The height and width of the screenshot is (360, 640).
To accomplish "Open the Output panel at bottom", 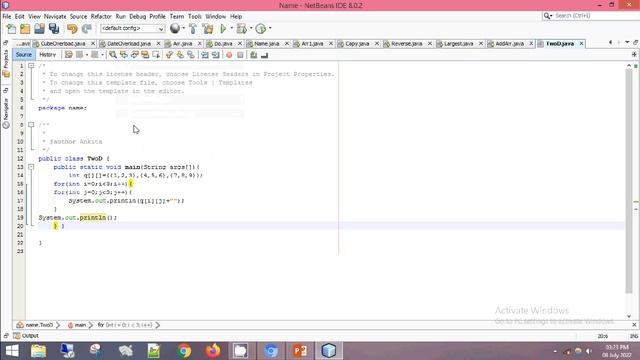I will point(27,336).
